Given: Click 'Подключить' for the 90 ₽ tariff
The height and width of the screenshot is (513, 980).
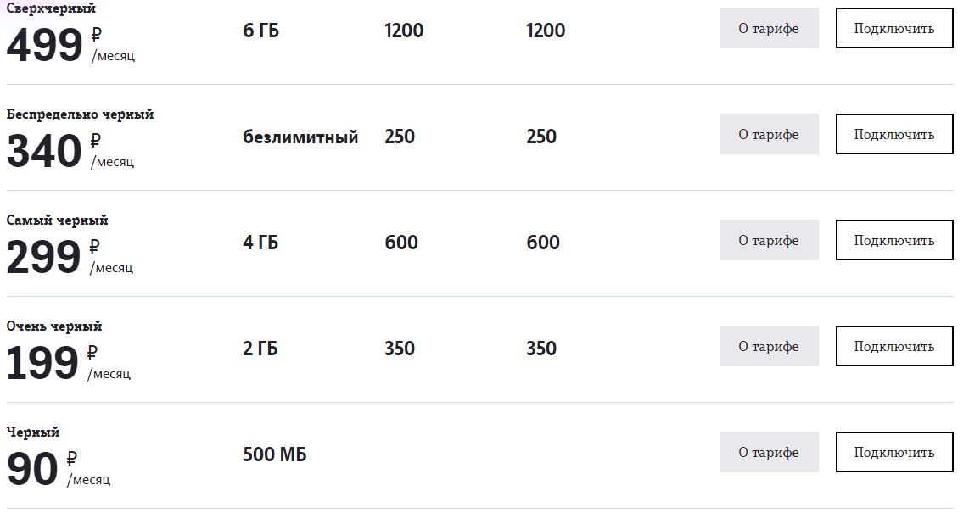Looking at the screenshot, I should [x=894, y=453].
